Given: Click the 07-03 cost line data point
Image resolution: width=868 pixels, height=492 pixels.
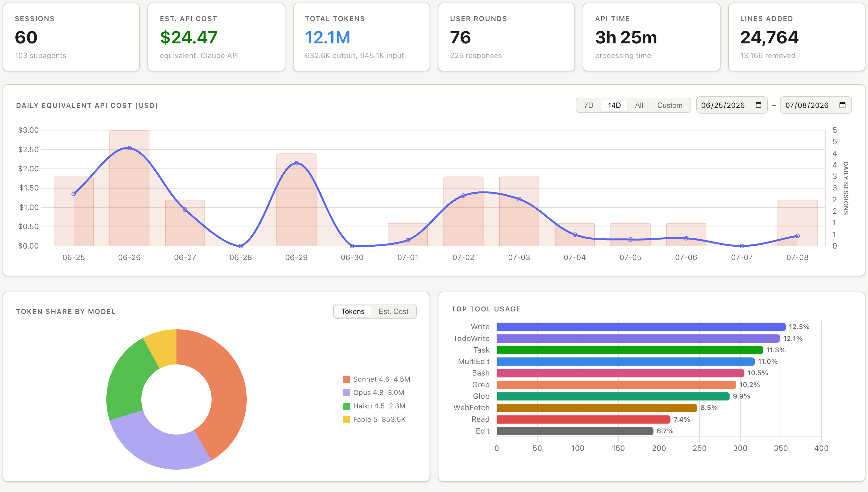Looking at the screenshot, I should 519,199.
